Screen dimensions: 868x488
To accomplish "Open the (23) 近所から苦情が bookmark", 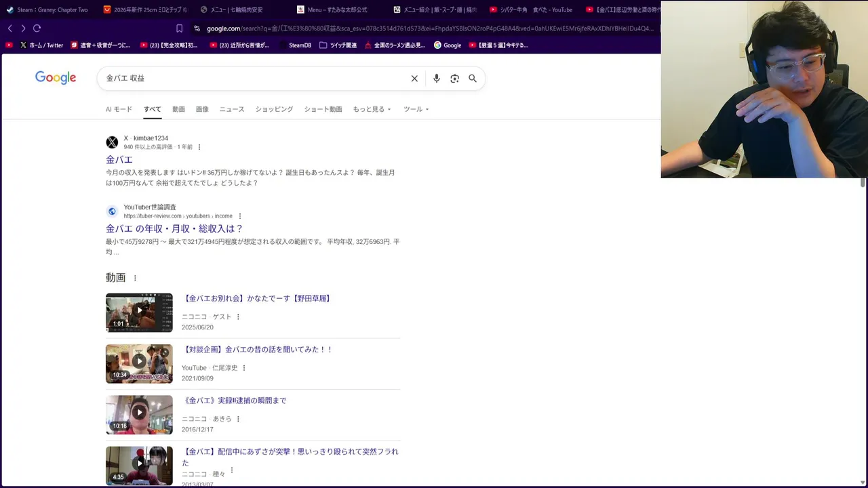I will point(239,45).
